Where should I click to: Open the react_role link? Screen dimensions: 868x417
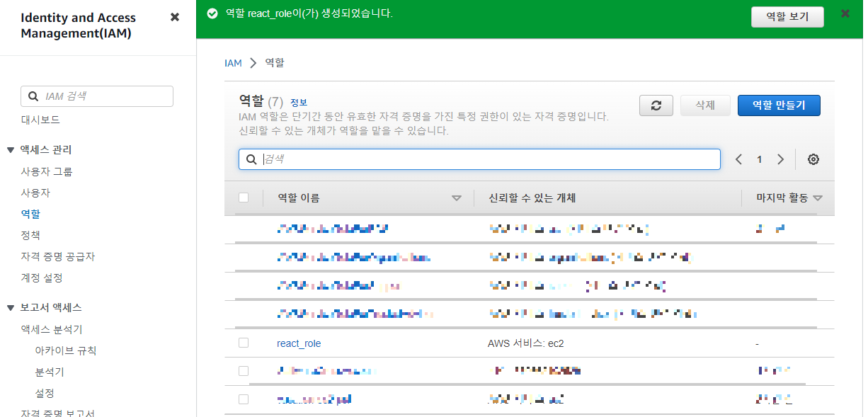[299, 343]
